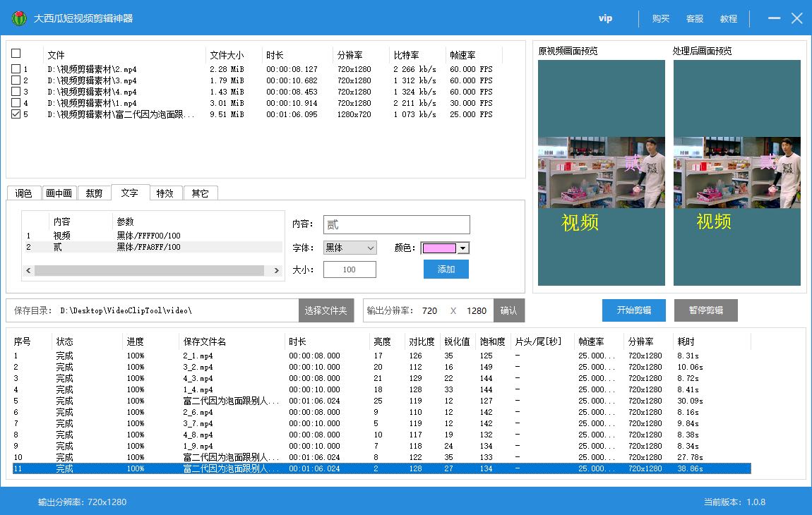
Task: Select file path D:\视频剪辑素材\2.mp4
Action: pyautogui.click(x=92, y=69)
